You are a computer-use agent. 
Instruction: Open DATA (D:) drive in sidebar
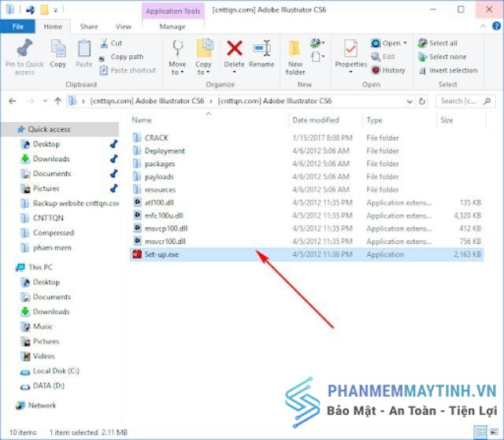pos(43,386)
